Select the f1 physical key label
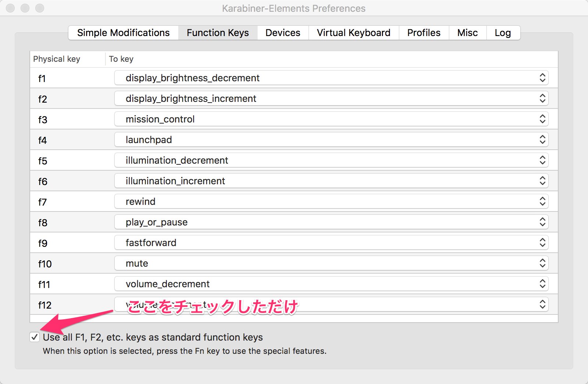588x384 pixels. point(42,79)
